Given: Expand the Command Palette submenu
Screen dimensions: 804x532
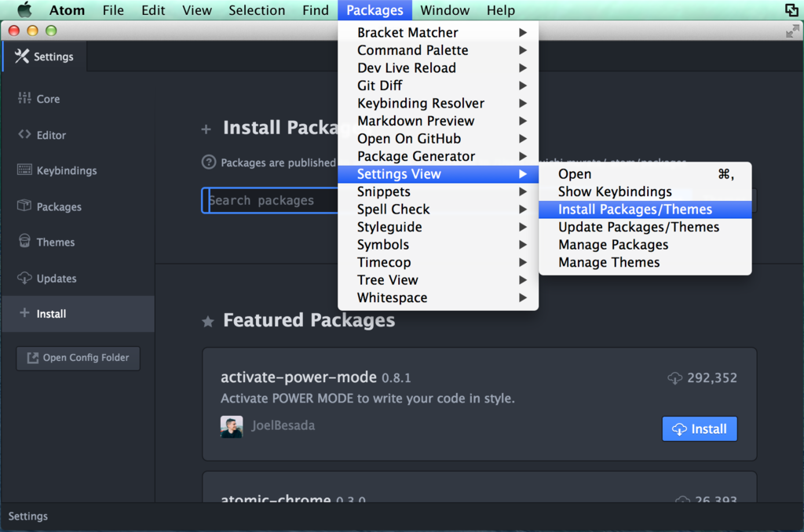Looking at the screenshot, I should 438,50.
